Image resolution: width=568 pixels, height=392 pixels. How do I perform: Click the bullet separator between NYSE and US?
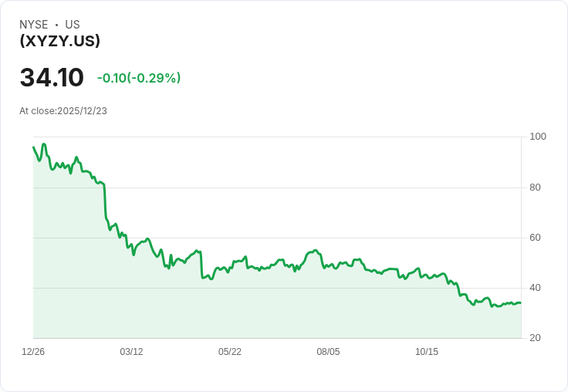[57, 25]
